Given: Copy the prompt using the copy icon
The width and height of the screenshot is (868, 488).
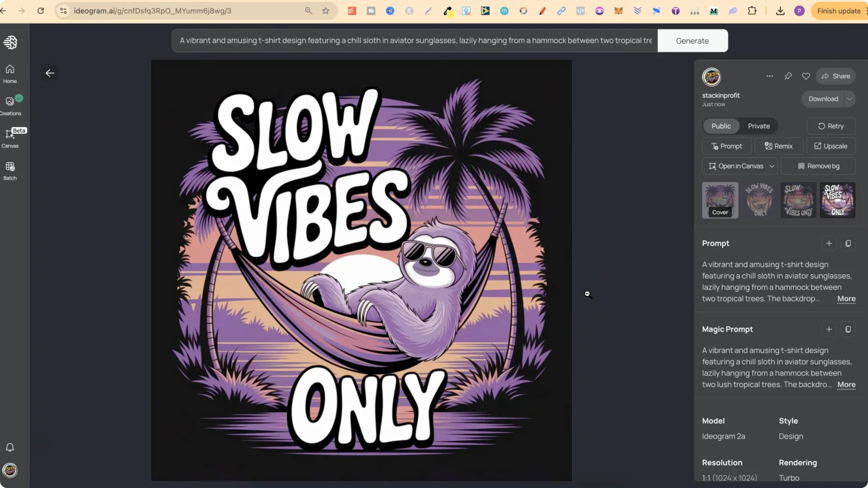Looking at the screenshot, I should point(848,243).
